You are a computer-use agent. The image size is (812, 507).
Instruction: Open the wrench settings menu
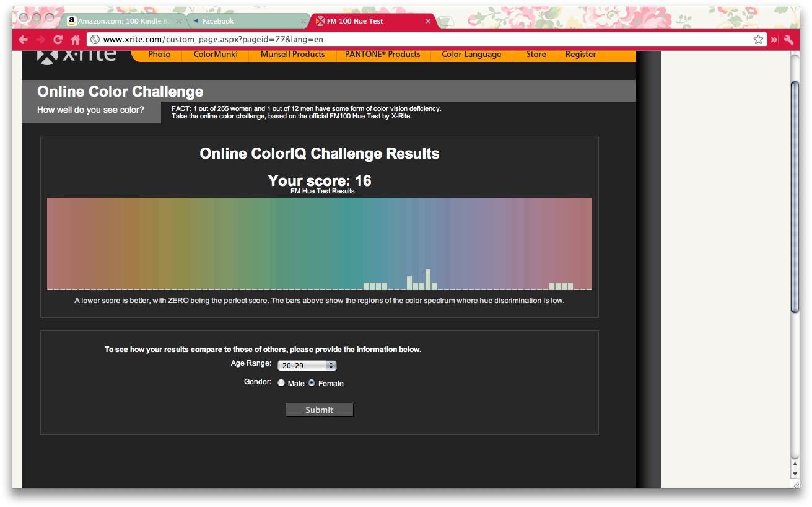(x=788, y=40)
